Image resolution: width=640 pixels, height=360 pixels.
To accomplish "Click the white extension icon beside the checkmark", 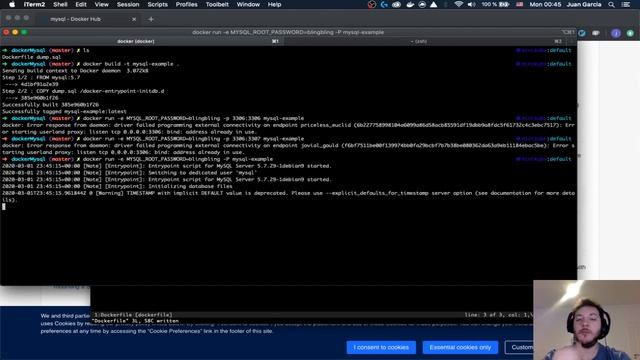I will [x=596, y=33].
